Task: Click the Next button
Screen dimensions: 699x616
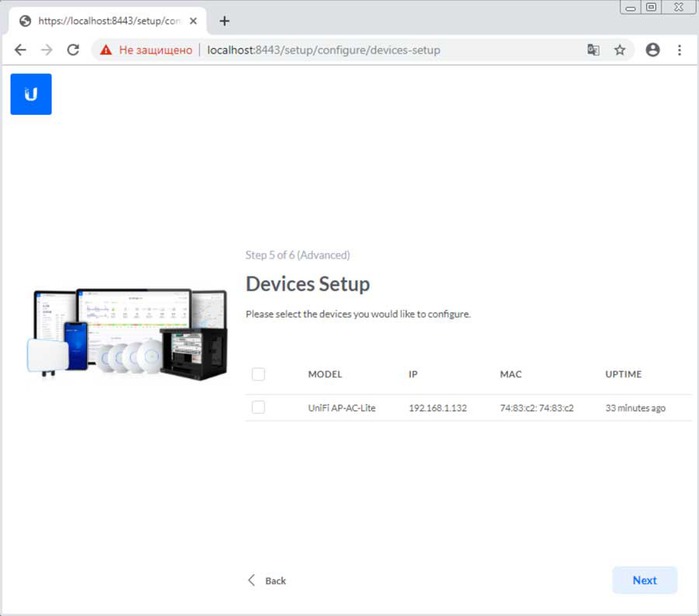Action: point(645,580)
